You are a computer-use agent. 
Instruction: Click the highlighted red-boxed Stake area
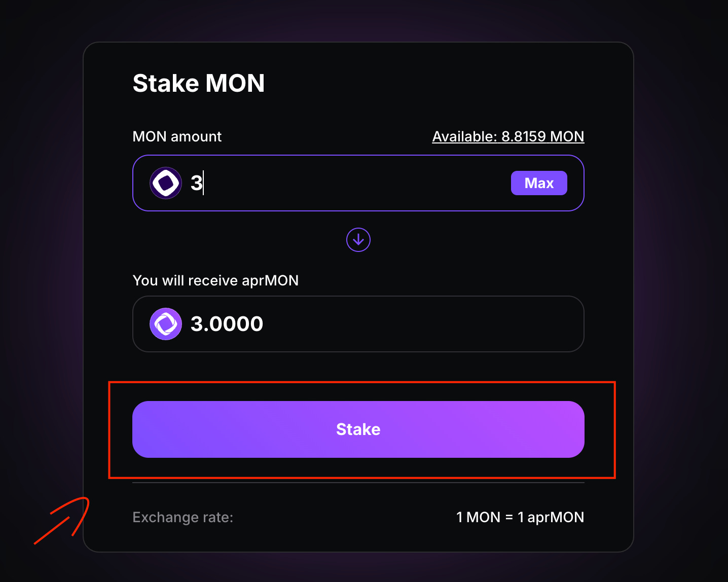[x=358, y=429]
